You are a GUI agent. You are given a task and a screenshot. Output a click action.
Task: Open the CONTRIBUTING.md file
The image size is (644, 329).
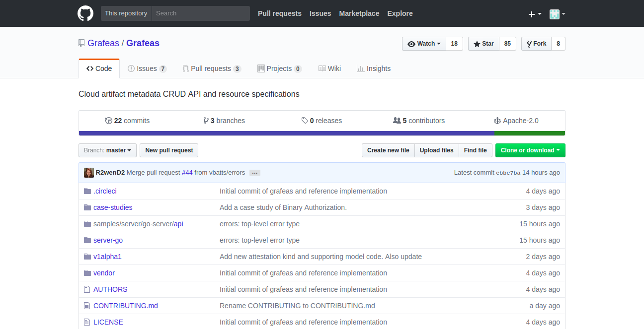126,306
